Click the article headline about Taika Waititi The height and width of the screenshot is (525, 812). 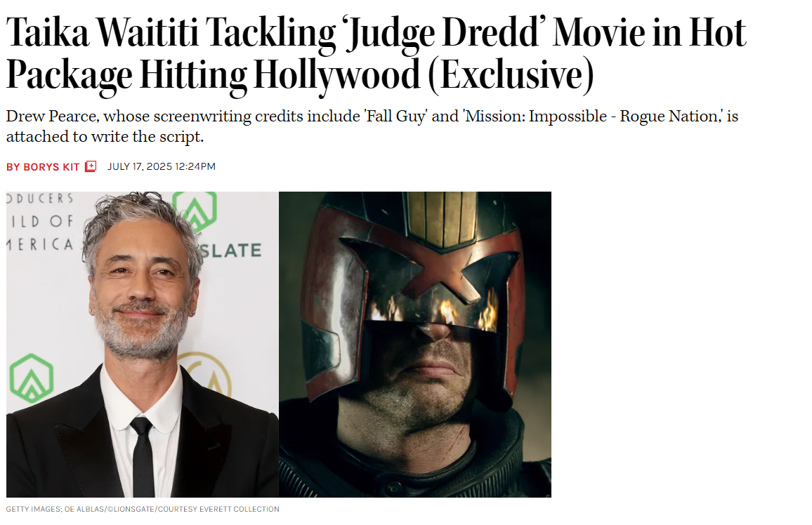pyautogui.click(x=376, y=54)
